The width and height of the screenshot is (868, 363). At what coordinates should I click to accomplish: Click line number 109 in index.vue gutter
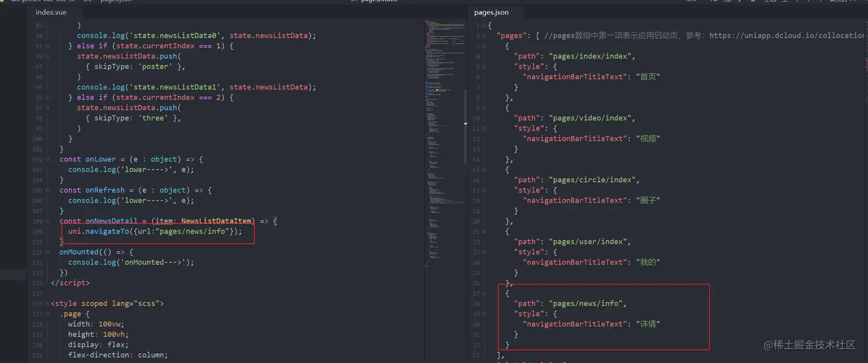tap(37, 232)
